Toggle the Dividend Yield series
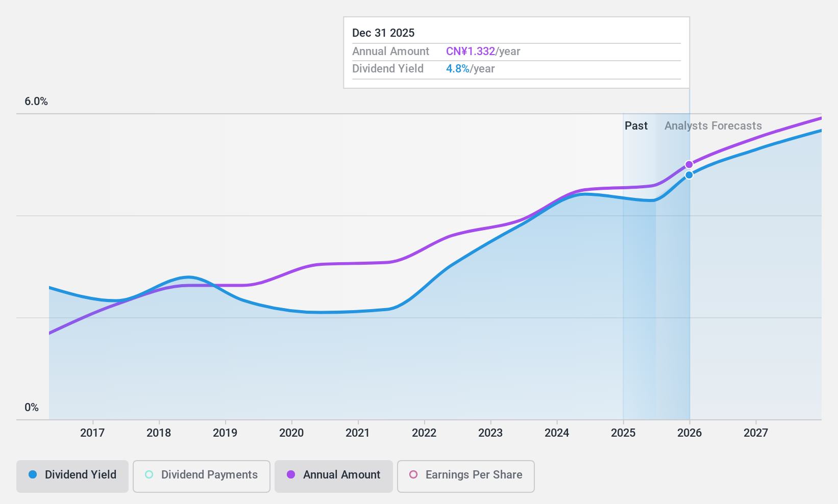 coord(72,476)
